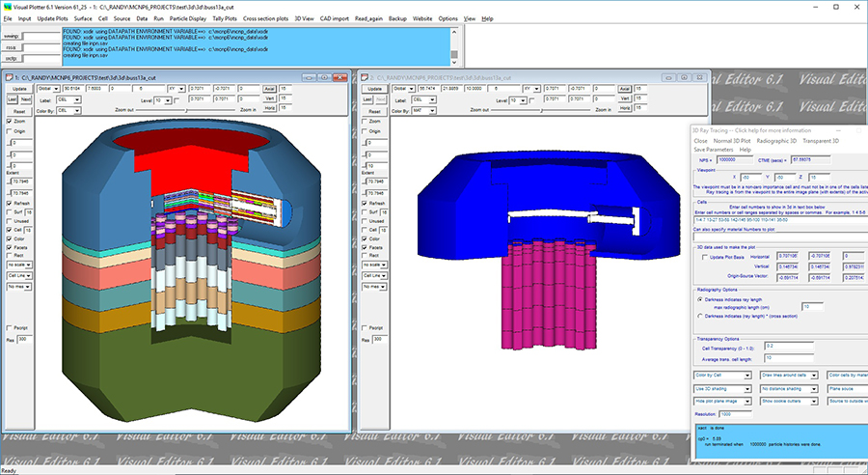Enable Zoom checkbox in window 2
Viewport: 868px width, 475px height.
[365, 121]
